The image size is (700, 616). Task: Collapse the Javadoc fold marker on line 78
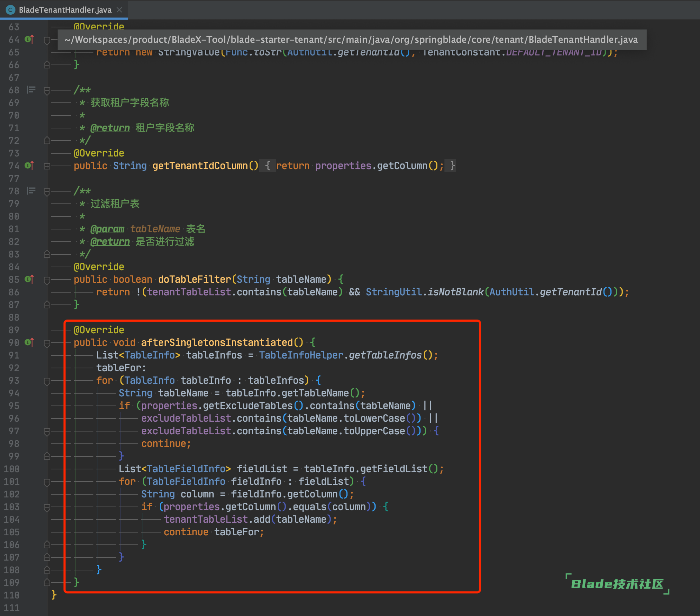pyautogui.click(x=47, y=192)
